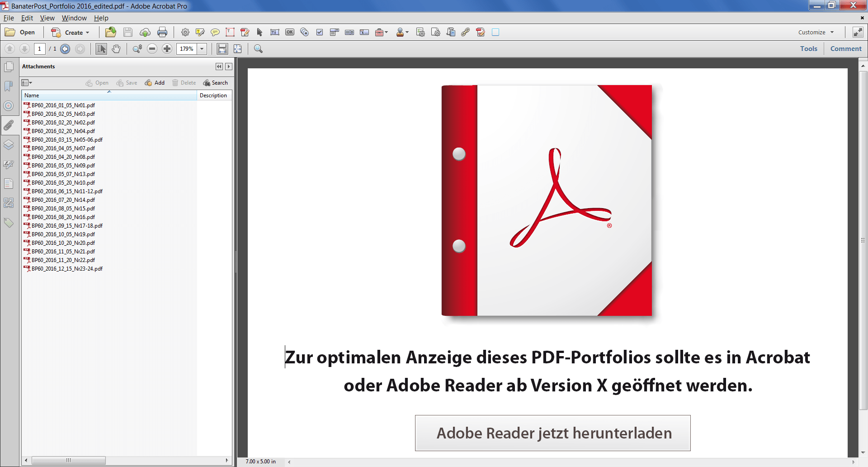Toggle the Select tool on
868x467 pixels.
tap(101, 48)
